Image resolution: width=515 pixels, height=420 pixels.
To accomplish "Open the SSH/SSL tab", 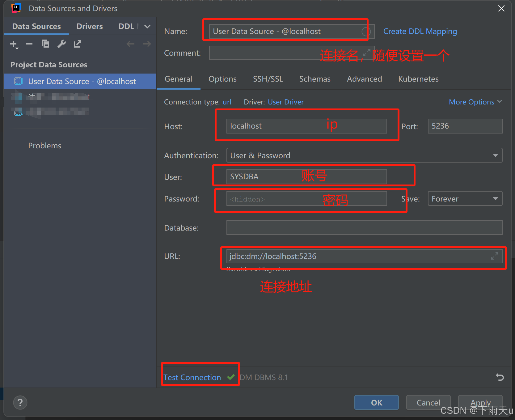I will (x=268, y=79).
